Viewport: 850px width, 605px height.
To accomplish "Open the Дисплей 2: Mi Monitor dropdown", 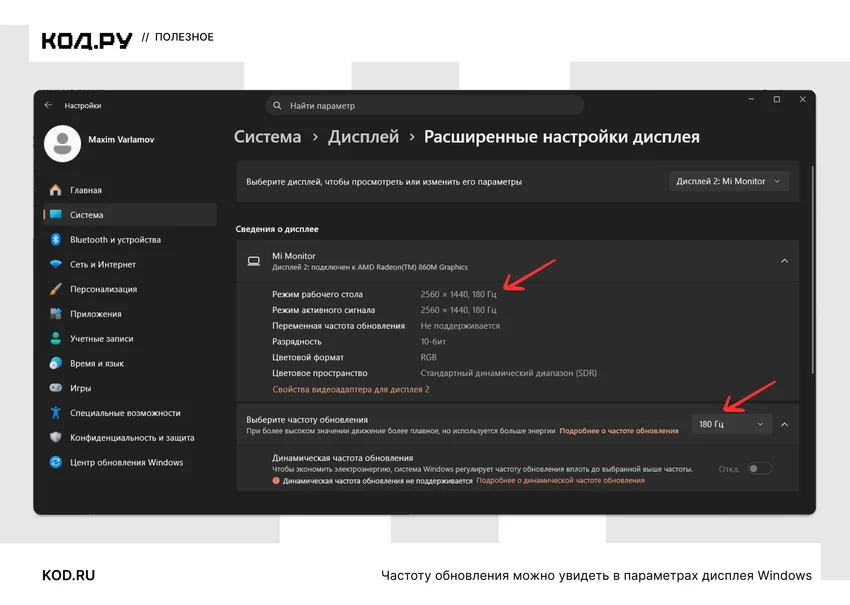I will click(x=729, y=181).
